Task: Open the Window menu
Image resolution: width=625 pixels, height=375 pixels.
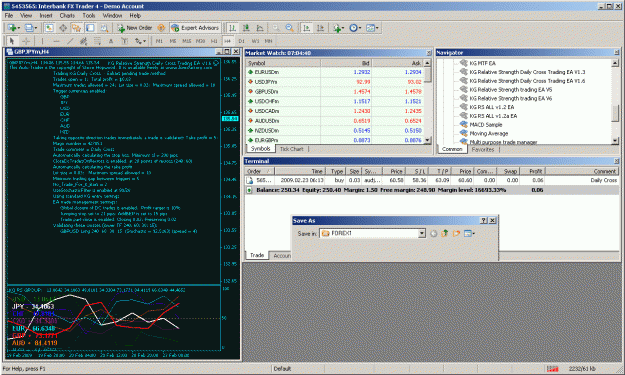Action: click(112, 16)
